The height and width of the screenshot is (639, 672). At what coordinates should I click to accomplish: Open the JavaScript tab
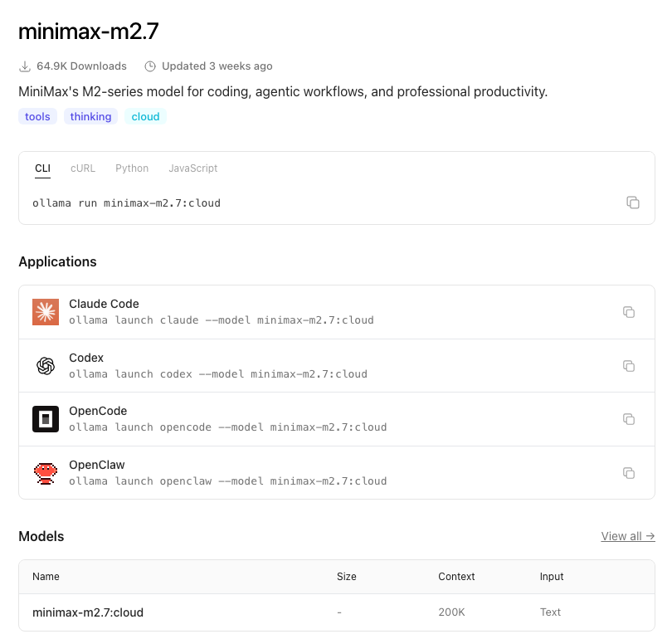pyautogui.click(x=193, y=168)
